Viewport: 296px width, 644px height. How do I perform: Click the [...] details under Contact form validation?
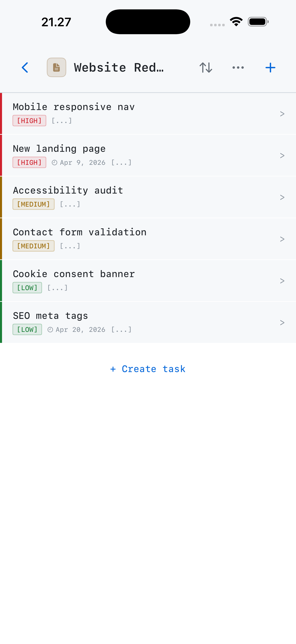tap(70, 246)
